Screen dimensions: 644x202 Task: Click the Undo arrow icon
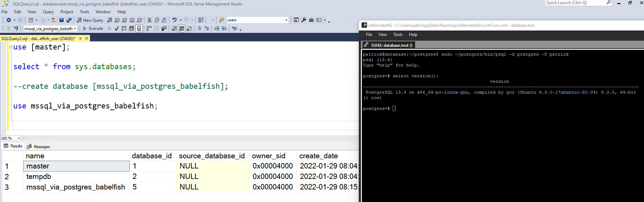(x=174, y=20)
